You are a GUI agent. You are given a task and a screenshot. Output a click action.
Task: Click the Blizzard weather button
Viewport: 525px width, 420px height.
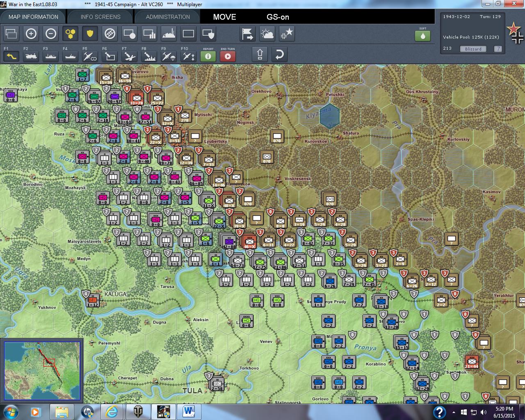point(473,49)
